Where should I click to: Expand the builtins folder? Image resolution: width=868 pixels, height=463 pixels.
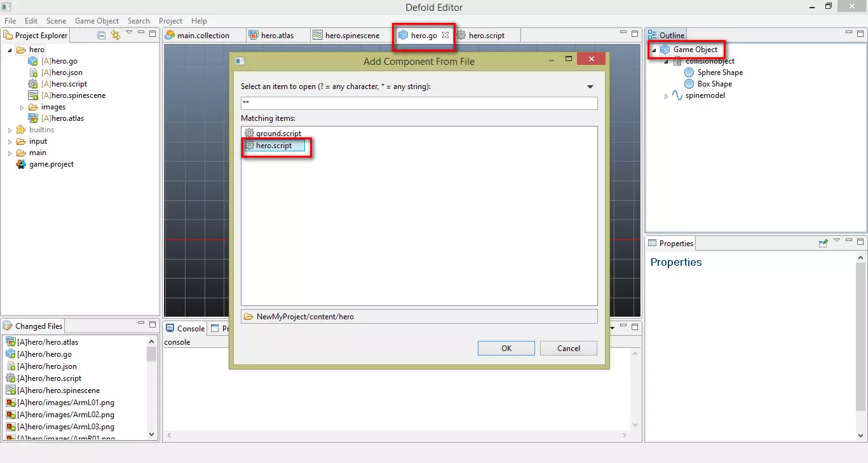click(x=10, y=130)
